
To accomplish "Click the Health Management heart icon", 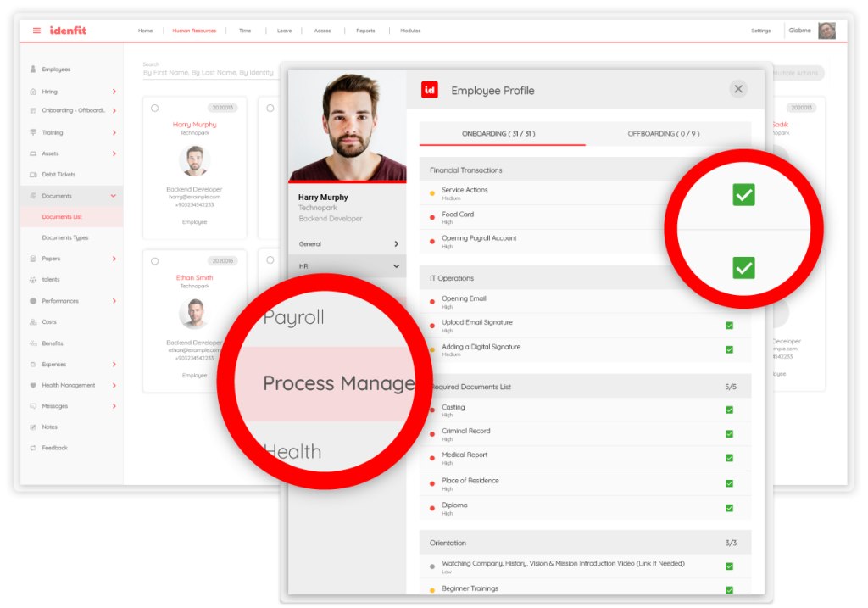I will [x=33, y=385].
